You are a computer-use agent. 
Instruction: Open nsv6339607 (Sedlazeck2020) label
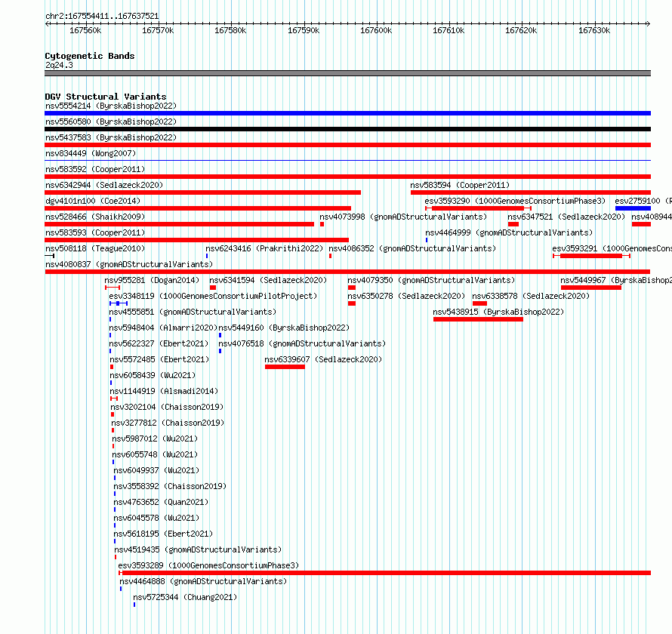[323, 359]
